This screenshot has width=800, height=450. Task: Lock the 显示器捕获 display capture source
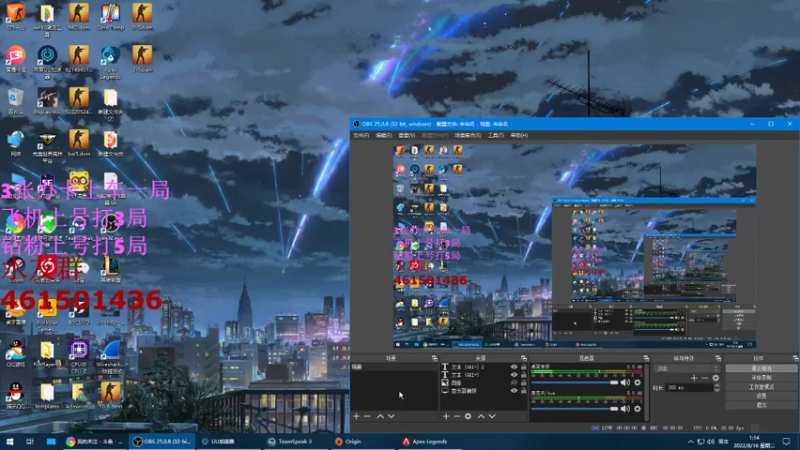pos(523,391)
